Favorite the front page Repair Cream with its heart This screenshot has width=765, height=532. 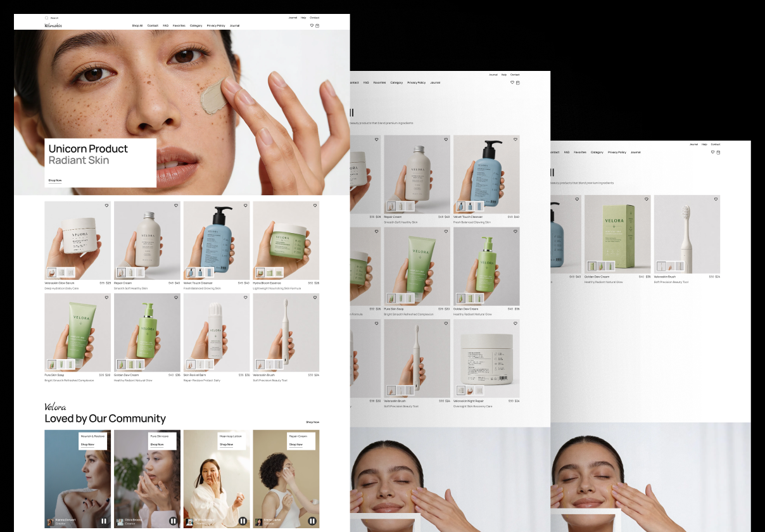tap(176, 205)
